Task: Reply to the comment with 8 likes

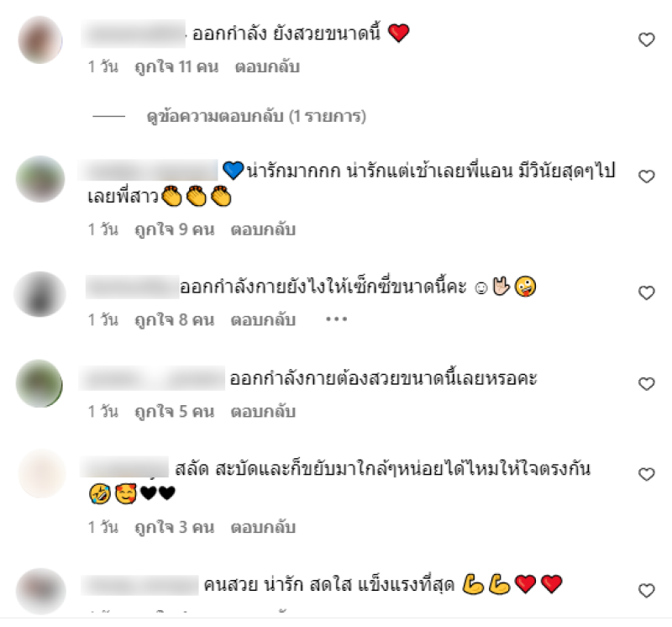Action: click(x=263, y=320)
